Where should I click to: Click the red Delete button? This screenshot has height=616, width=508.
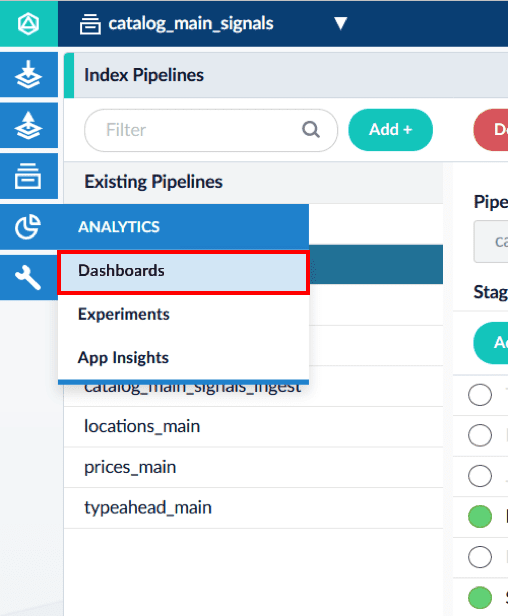point(491,130)
